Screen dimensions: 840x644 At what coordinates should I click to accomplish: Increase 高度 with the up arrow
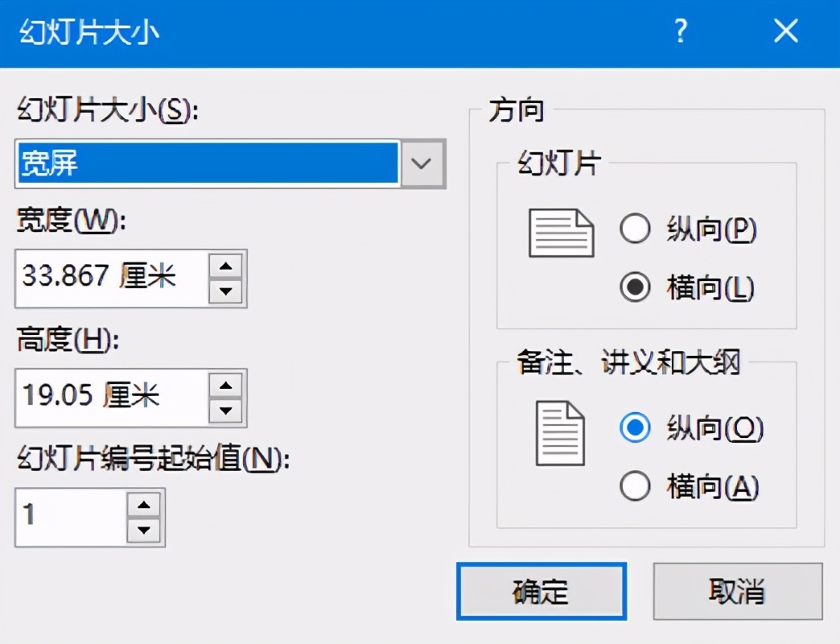226,386
